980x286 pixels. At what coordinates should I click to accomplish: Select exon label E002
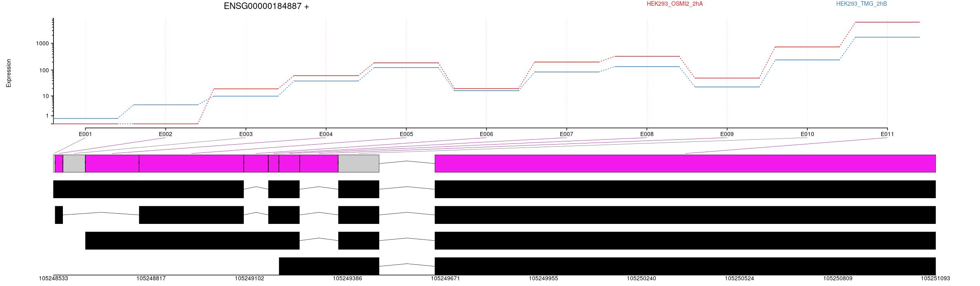point(165,134)
